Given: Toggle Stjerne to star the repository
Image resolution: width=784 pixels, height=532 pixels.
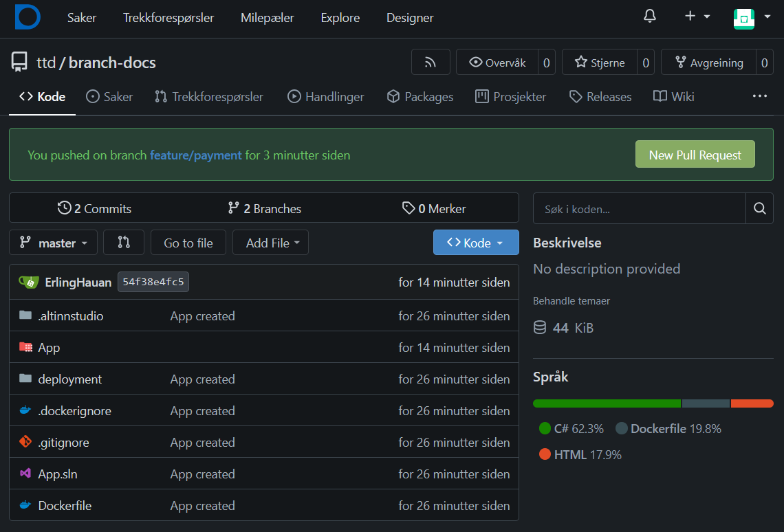Looking at the screenshot, I should point(600,63).
